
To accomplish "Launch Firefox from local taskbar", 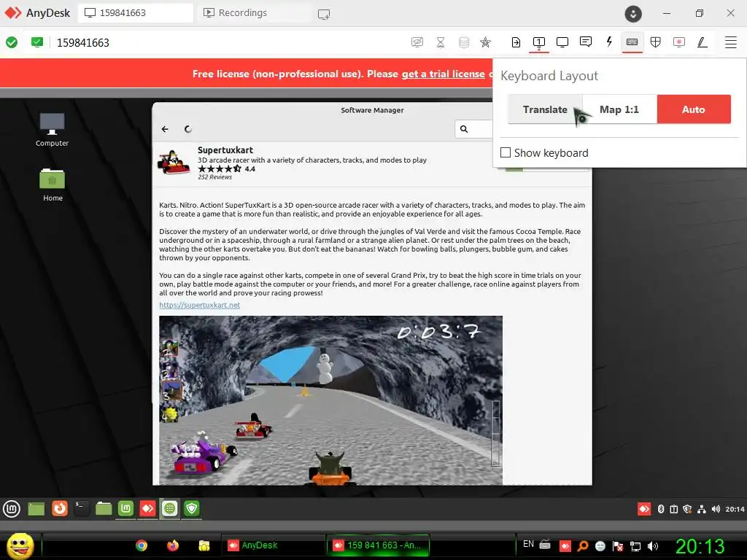I will [173, 545].
